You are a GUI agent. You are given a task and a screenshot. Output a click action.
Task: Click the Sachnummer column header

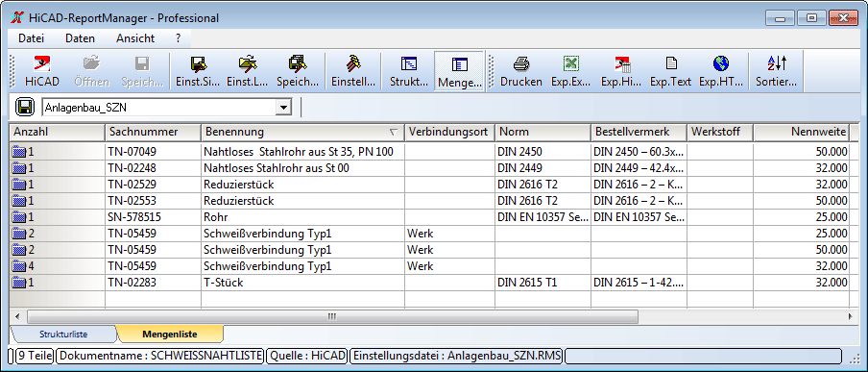153,132
